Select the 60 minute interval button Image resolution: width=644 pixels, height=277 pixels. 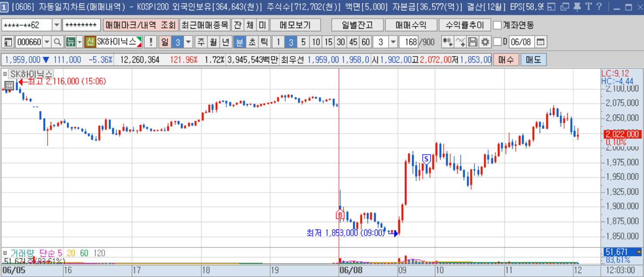(x=366, y=42)
